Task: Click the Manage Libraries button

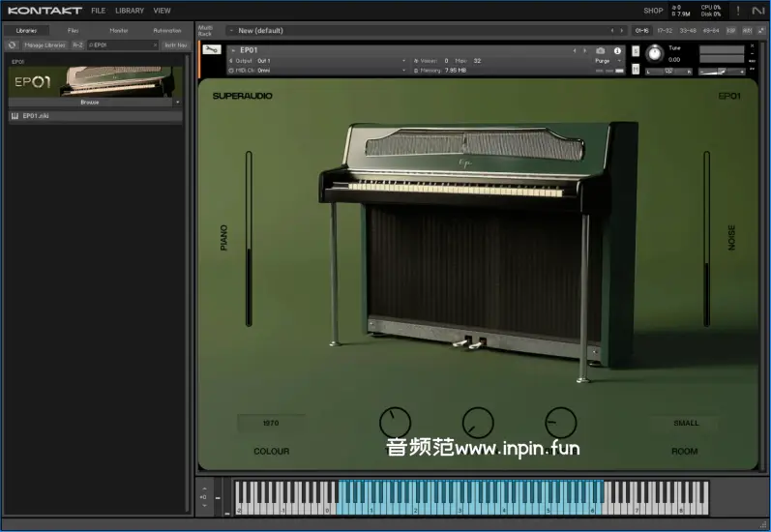Action: tap(44, 44)
